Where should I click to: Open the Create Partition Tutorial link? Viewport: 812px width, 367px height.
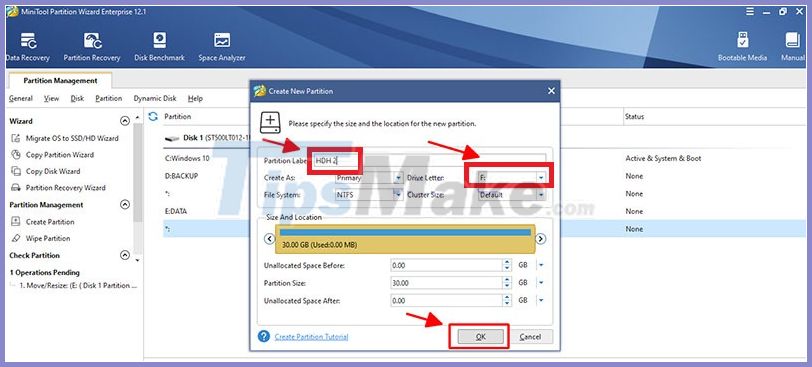[311, 337]
